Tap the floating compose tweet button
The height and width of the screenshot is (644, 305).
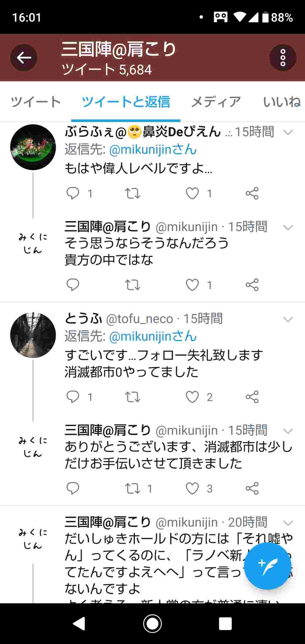pos(267,566)
